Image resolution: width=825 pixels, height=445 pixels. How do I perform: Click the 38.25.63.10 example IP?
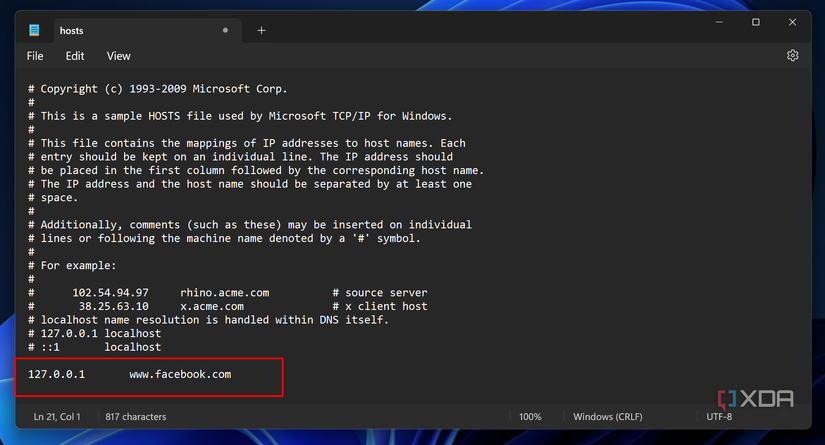114,307
